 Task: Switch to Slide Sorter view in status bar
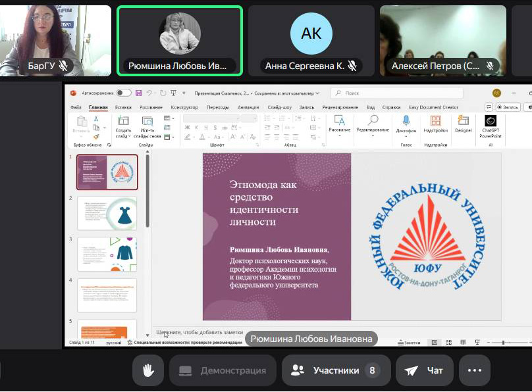click(x=448, y=343)
